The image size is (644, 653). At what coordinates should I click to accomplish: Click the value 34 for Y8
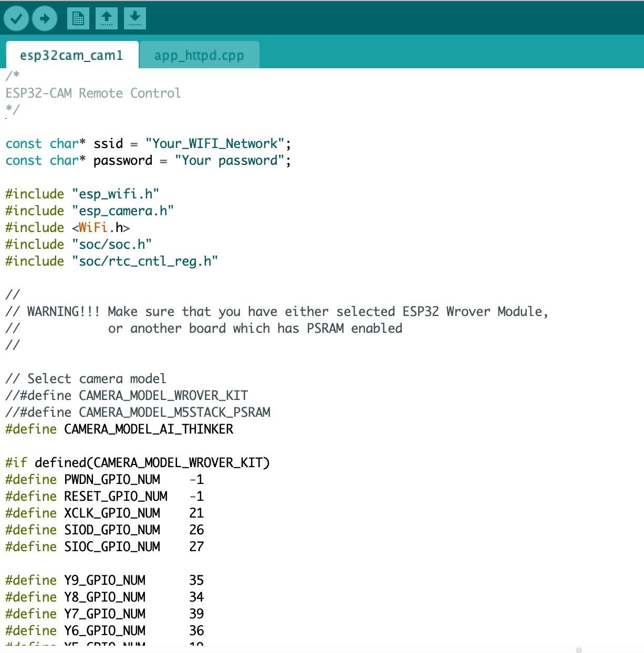(196, 597)
